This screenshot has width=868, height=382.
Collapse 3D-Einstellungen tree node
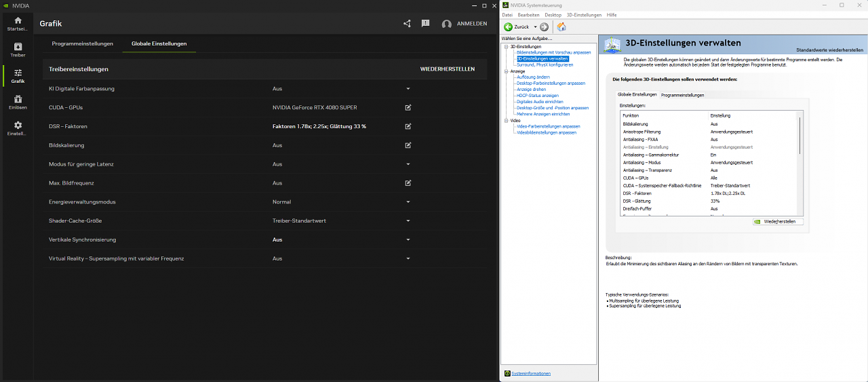point(505,47)
